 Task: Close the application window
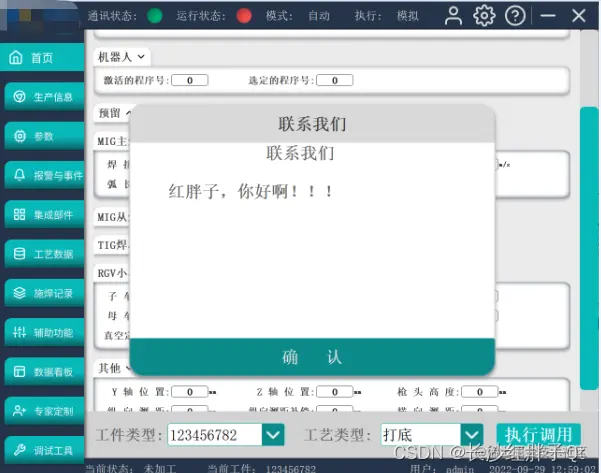[x=578, y=16]
